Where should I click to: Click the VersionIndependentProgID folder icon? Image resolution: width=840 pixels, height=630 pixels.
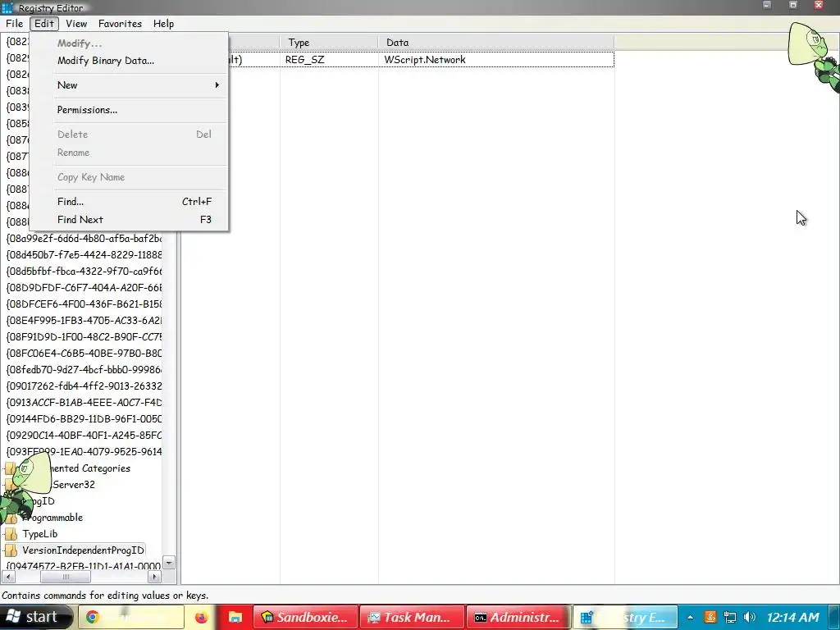[x=11, y=550]
